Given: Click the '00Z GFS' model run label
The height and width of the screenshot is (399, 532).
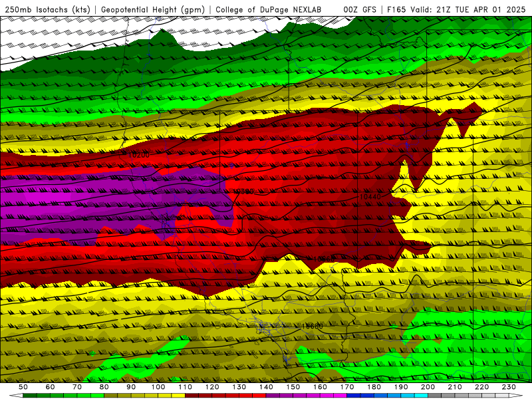Looking at the screenshot, I should coord(360,9).
